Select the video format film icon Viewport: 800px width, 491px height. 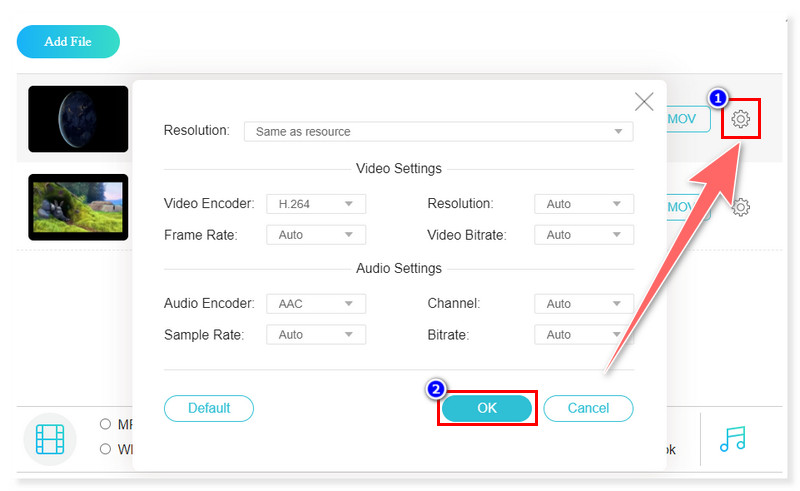(x=50, y=439)
